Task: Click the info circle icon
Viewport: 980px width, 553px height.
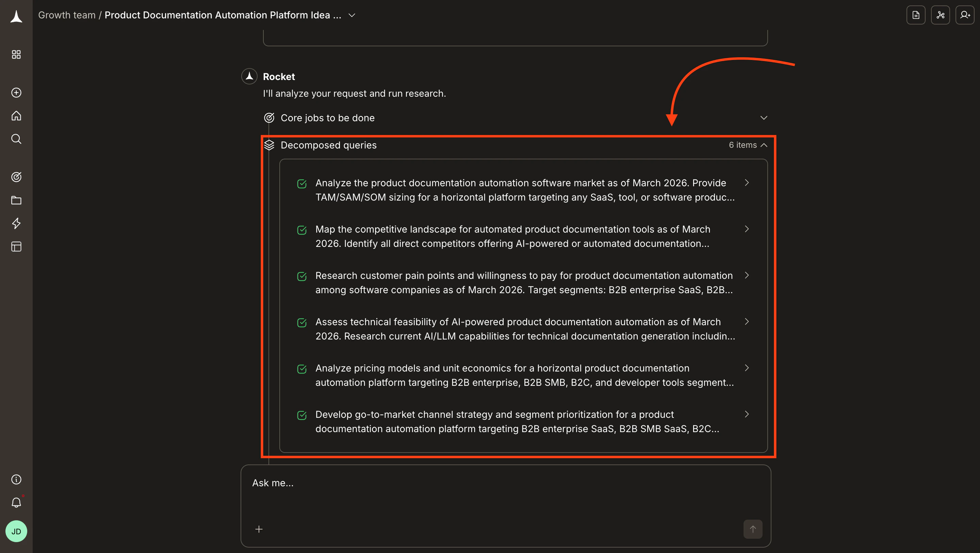Action: point(16,479)
